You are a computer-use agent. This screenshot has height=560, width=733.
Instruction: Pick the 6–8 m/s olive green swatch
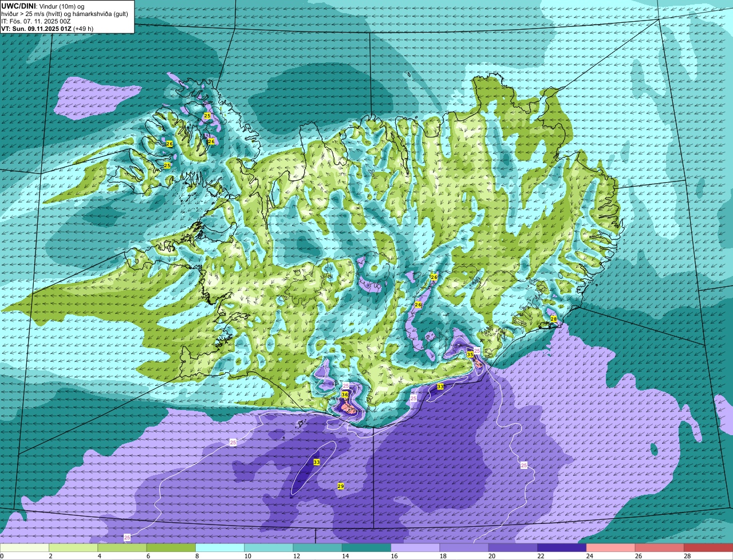click(171, 548)
